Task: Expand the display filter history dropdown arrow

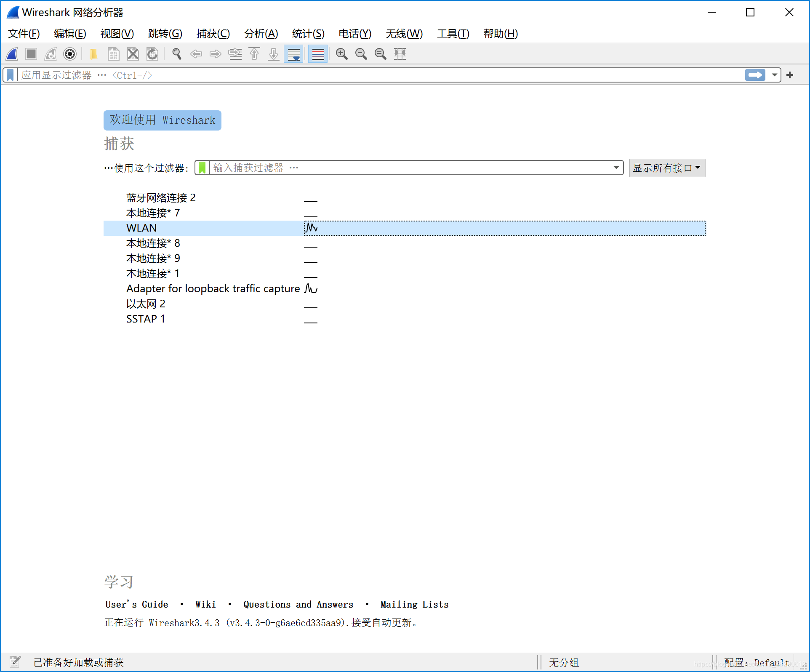Action: coord(774,75)
